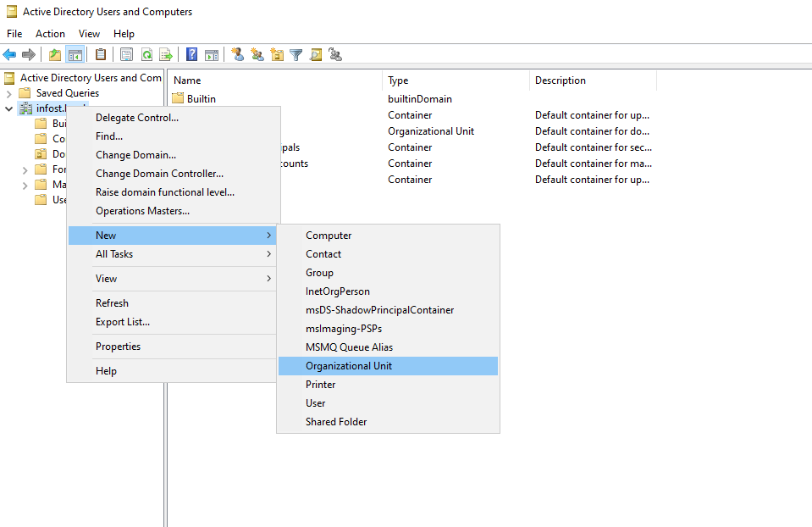812x527 pixels.
Task: Create new organizational unit via toolbar icon
Action: tap(277, 54)
